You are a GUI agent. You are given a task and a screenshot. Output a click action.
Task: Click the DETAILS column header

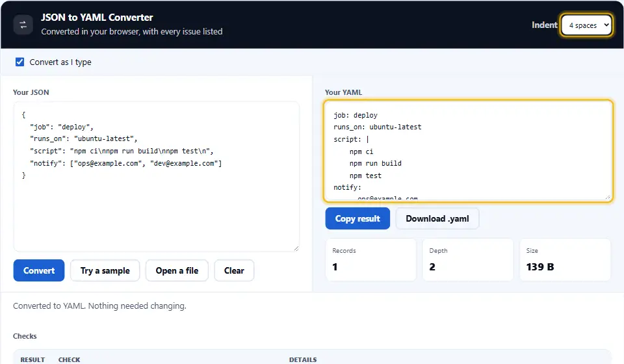[x=303, y=359]
